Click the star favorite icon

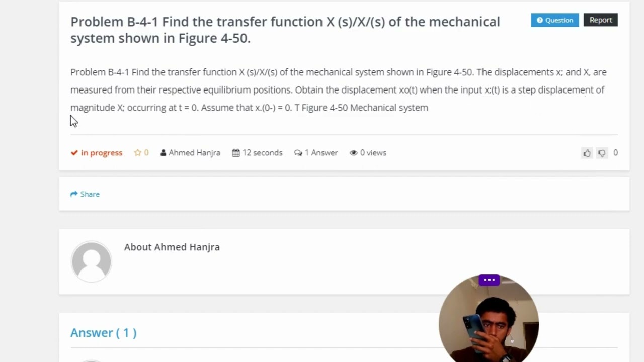click(x=137, y=153)
